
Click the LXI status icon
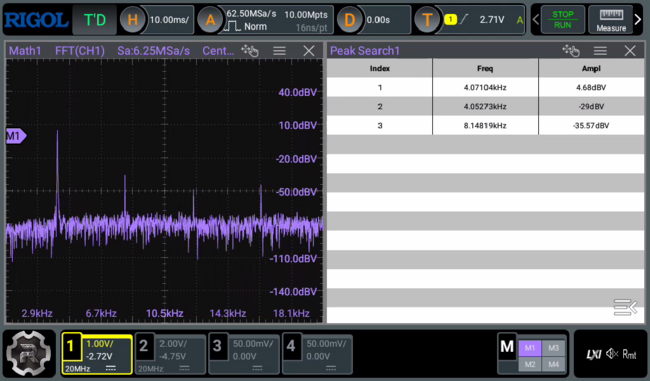point(594,354)
